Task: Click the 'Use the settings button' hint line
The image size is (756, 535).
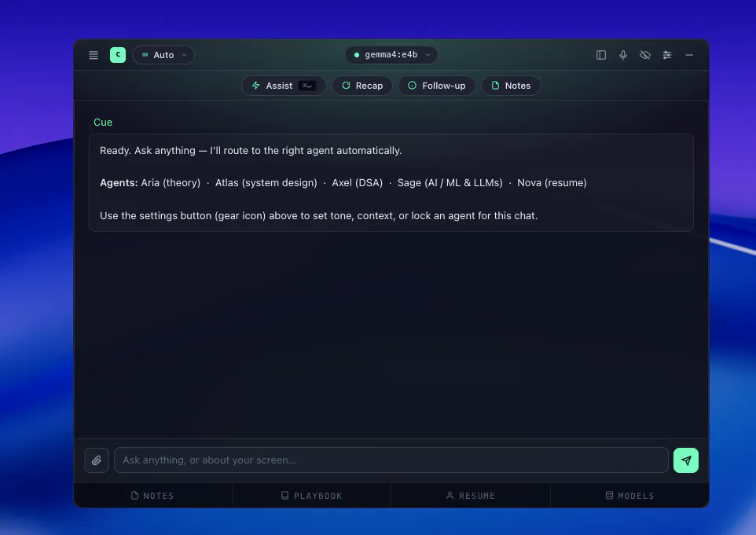Action: (x=319, y=216)
